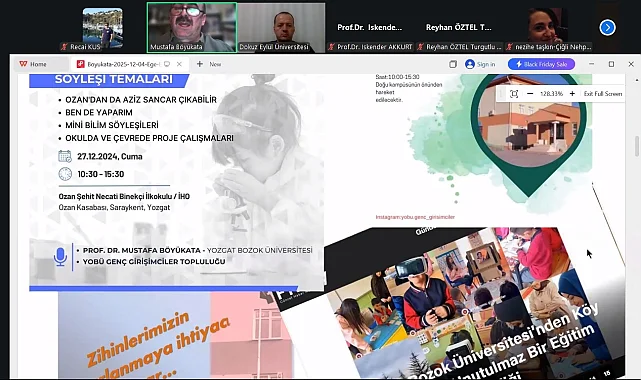Click the PDF icon on the Böyükata document tab
Viewport: 641px width, 380px height.
(81, 64)
